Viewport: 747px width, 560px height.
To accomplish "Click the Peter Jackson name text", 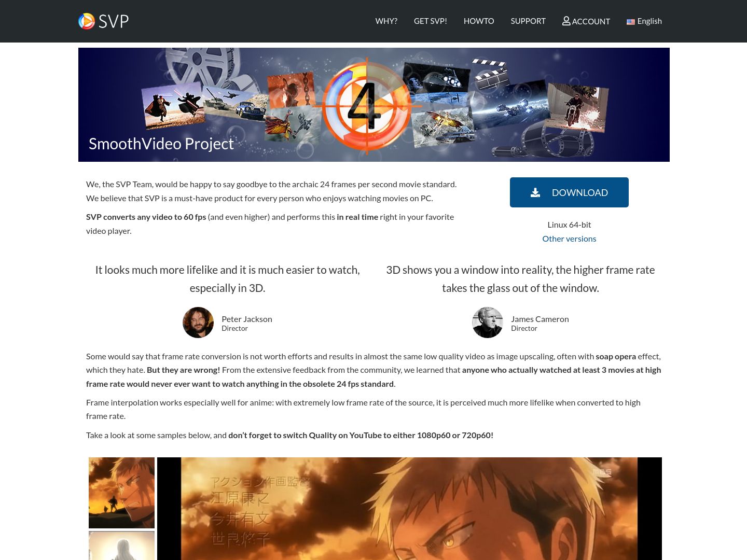I will [x=247, y=319].
